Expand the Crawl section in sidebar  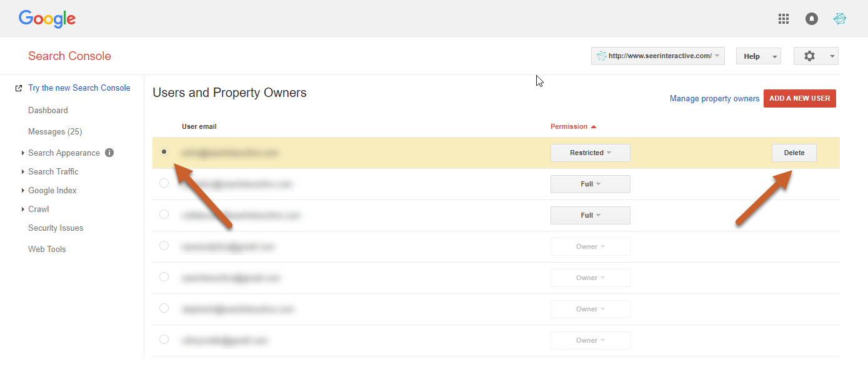38,209
